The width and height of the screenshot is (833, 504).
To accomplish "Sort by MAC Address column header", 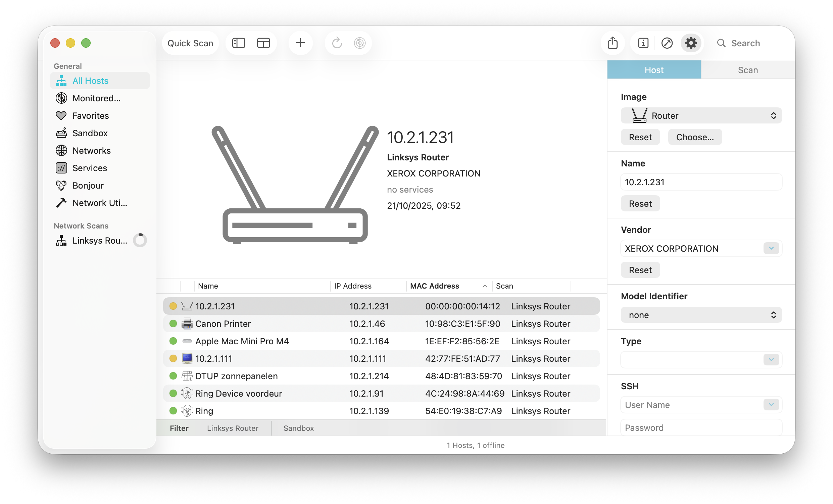I will pyautogui.click(x=449, y=286).
